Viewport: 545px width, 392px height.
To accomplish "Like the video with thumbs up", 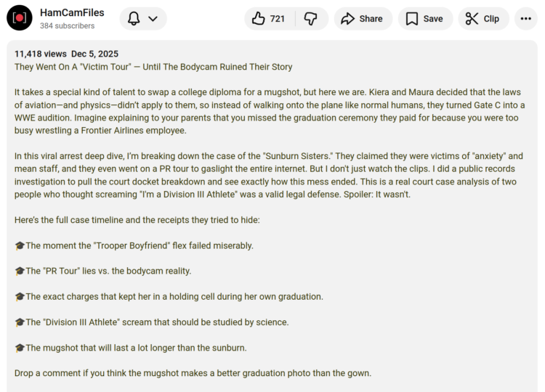I will click(x=258, y=18).
